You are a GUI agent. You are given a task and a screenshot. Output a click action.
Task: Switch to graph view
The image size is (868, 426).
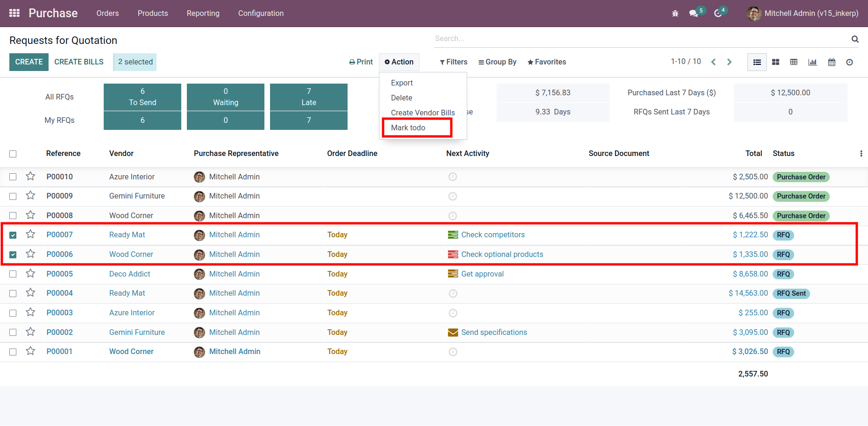coord(812,62)
